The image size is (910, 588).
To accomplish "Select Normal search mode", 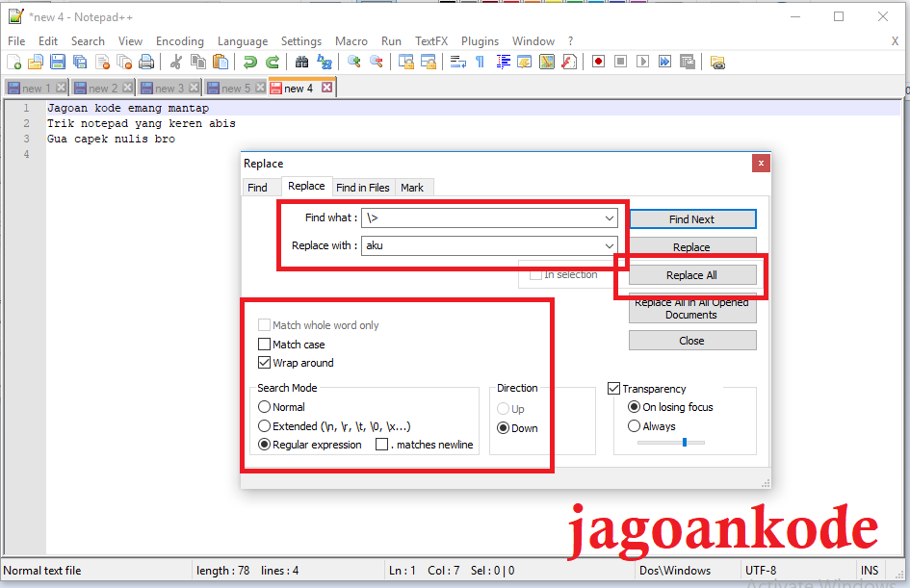I will tap(264, 406).
